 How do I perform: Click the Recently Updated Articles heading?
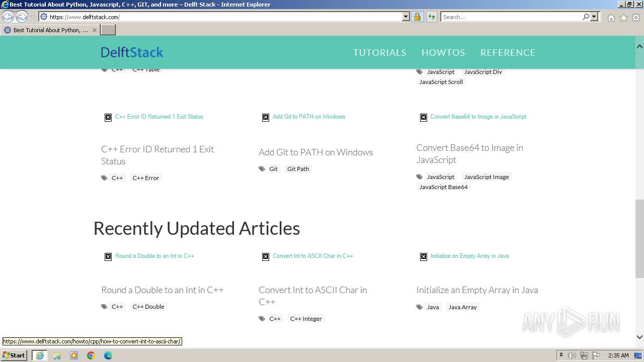[197, 228]
